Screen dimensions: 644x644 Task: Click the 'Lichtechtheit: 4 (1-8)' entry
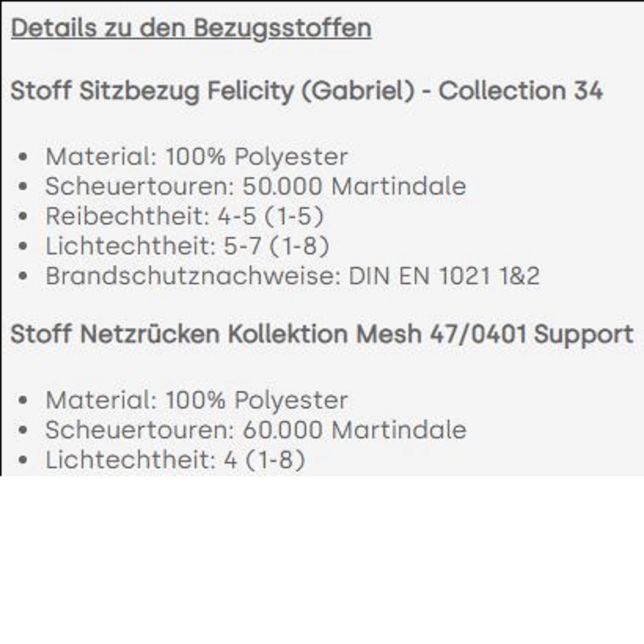tap(175, 459)
